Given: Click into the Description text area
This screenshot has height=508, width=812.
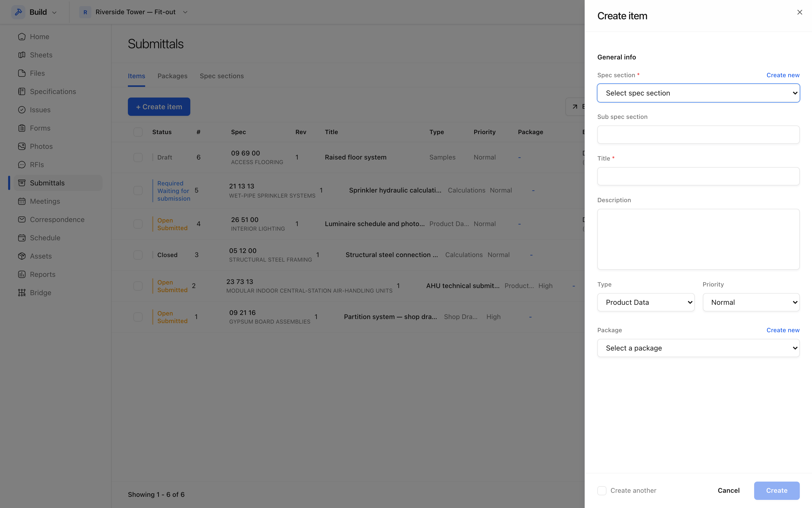Looking at the screenshot, I should tap(698, 239).
